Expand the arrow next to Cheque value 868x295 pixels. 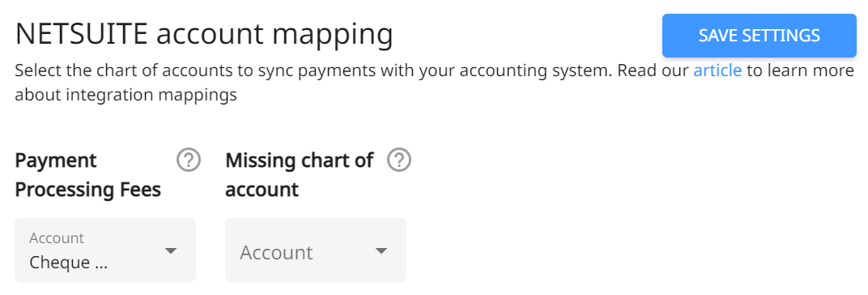click(171, 250)
